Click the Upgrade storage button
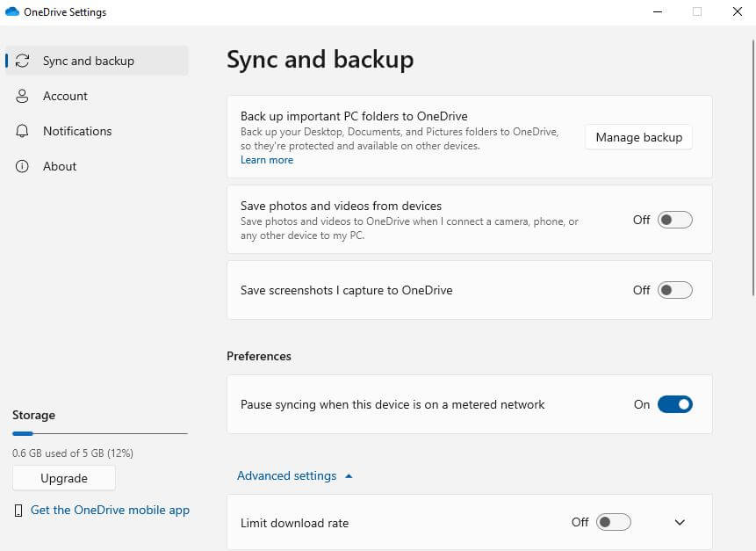The height and width of the screenshot is (551, 756). tap(64, 478)
